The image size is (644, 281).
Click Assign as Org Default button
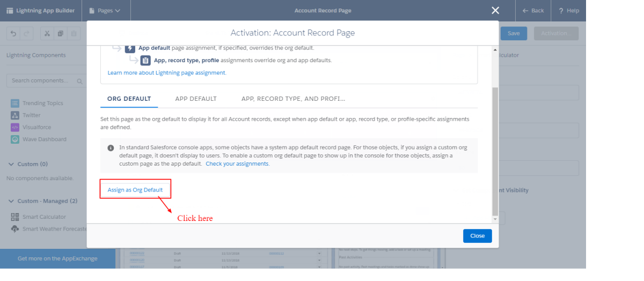(x=135, y=190)
